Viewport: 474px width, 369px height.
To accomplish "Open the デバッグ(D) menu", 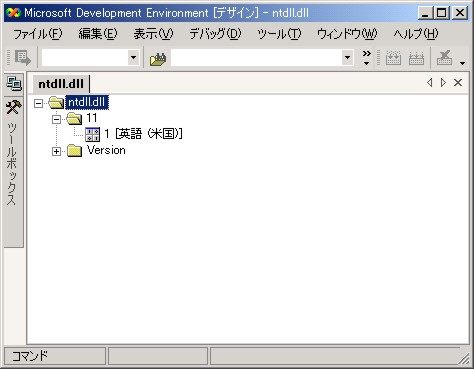I will pyautogui.click(x=215, y=34).
